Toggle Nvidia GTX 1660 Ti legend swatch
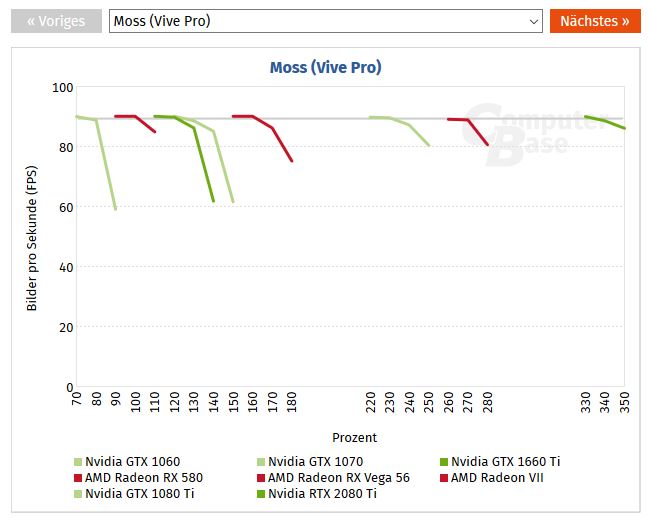651x520 pixels. click(444, 462)
